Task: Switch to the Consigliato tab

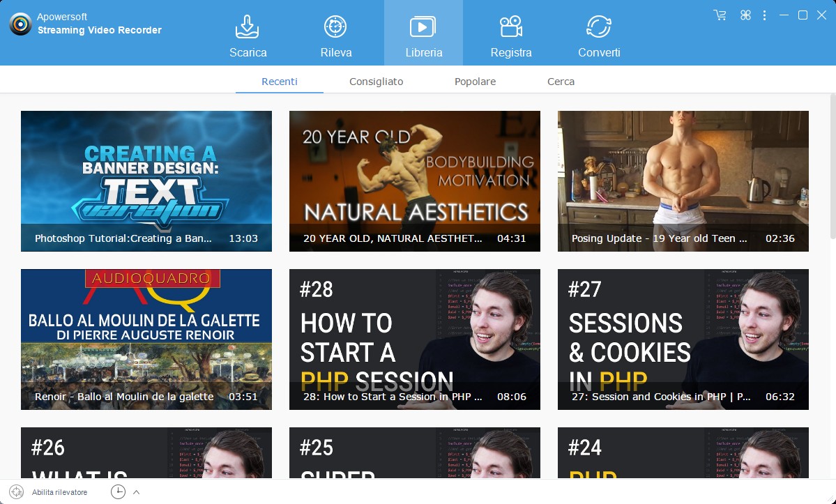Action: click(376, 82)
